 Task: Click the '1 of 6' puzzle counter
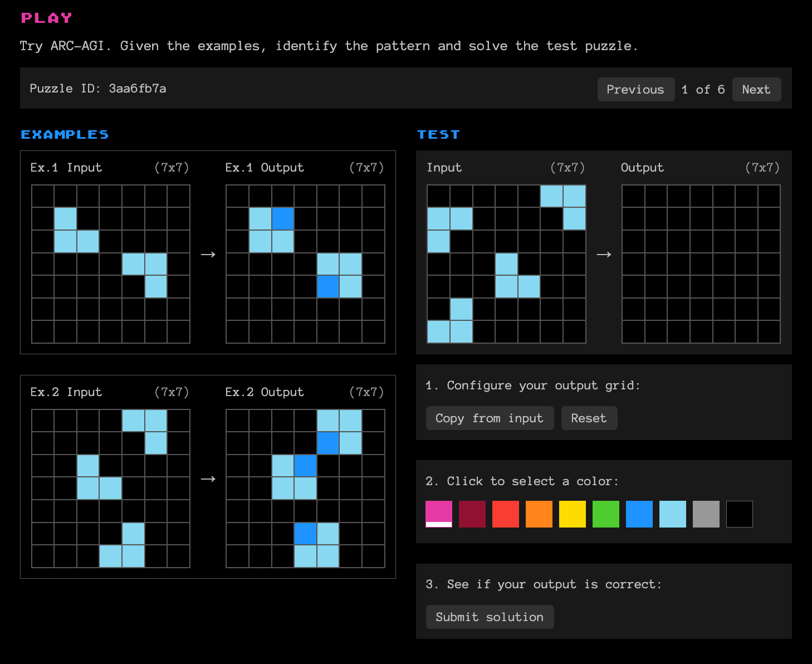703,89
